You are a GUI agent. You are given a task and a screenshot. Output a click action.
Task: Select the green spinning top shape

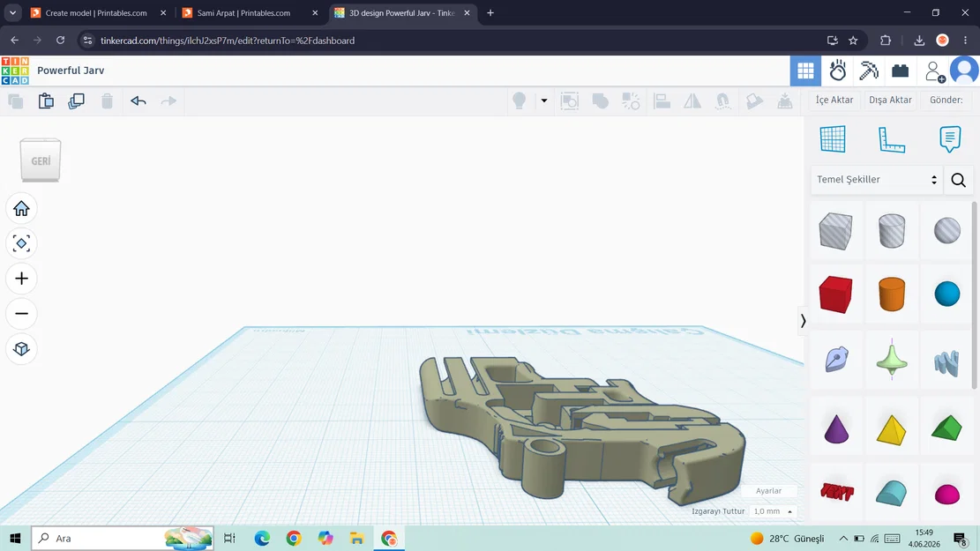click(x=891, y=360)
